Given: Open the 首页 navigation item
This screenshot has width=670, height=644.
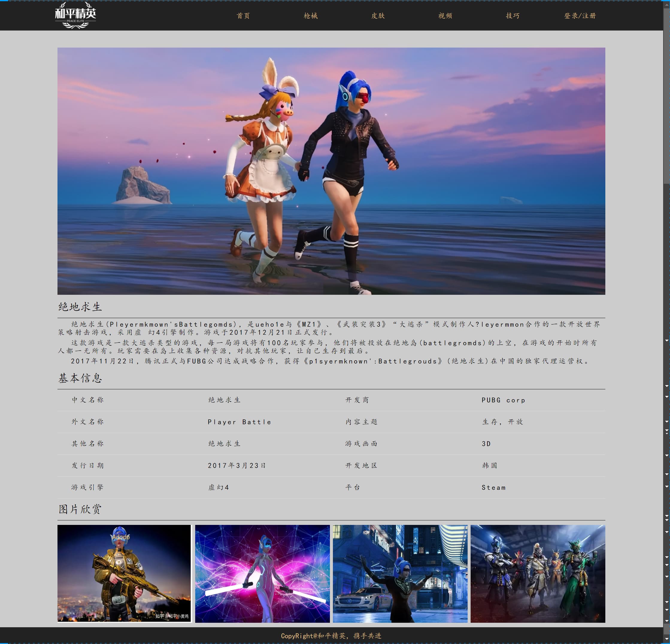Looking at the screenshot, I should click(x=243, y=16).
